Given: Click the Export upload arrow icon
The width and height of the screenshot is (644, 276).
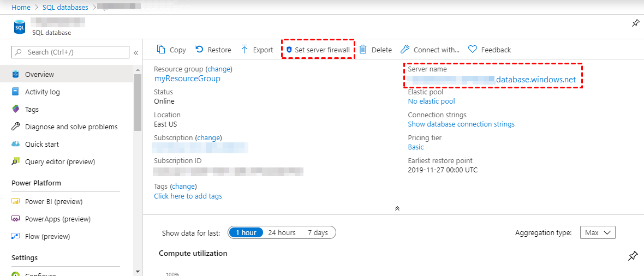Looking at the screenshot, I should [245, 50].
